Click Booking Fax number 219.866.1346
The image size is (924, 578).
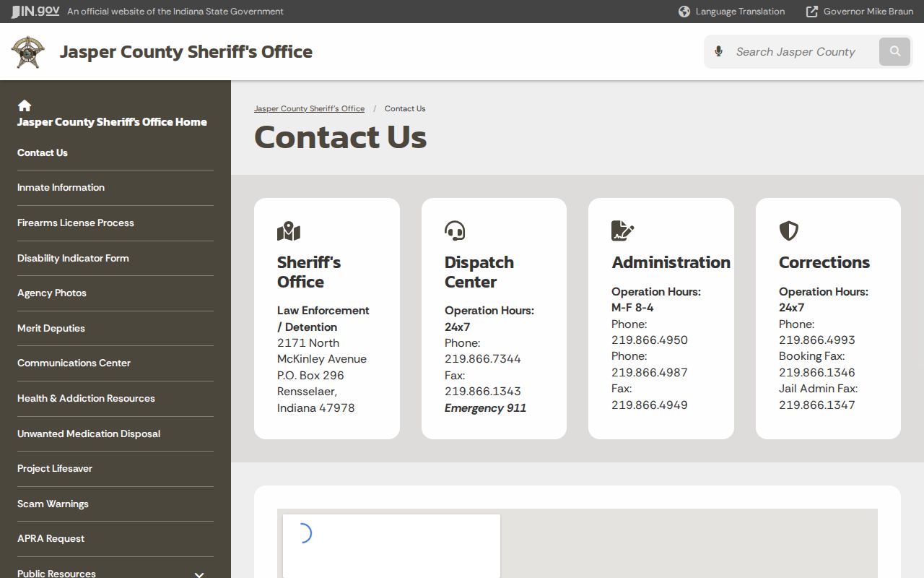(x=816, y=372)
